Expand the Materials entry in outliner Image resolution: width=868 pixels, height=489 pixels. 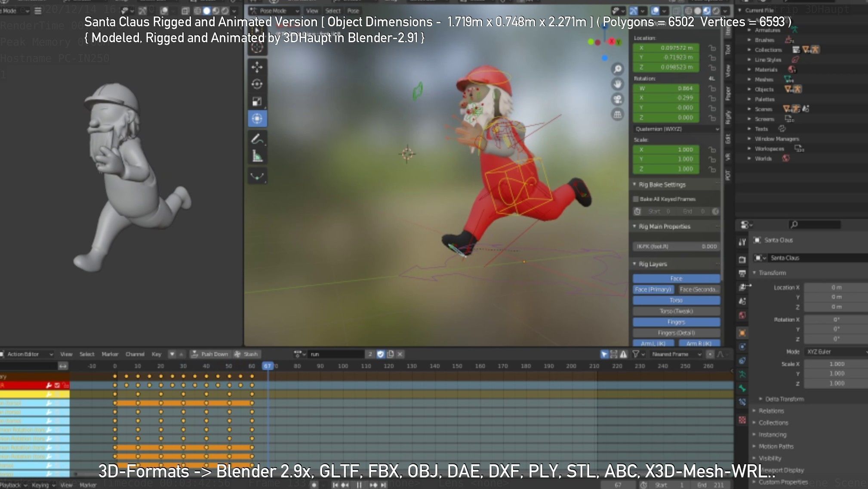tap(749, 69)
